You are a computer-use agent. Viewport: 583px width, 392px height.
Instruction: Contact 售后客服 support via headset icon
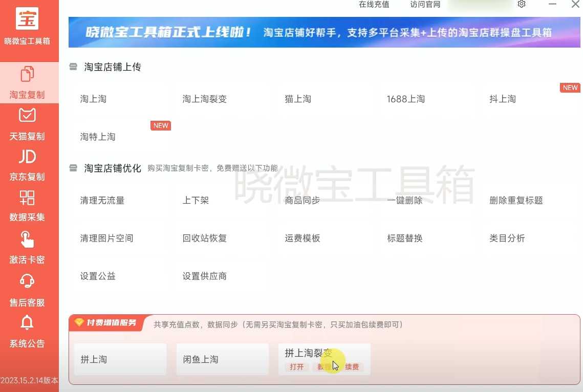click(x=27, y=290)
